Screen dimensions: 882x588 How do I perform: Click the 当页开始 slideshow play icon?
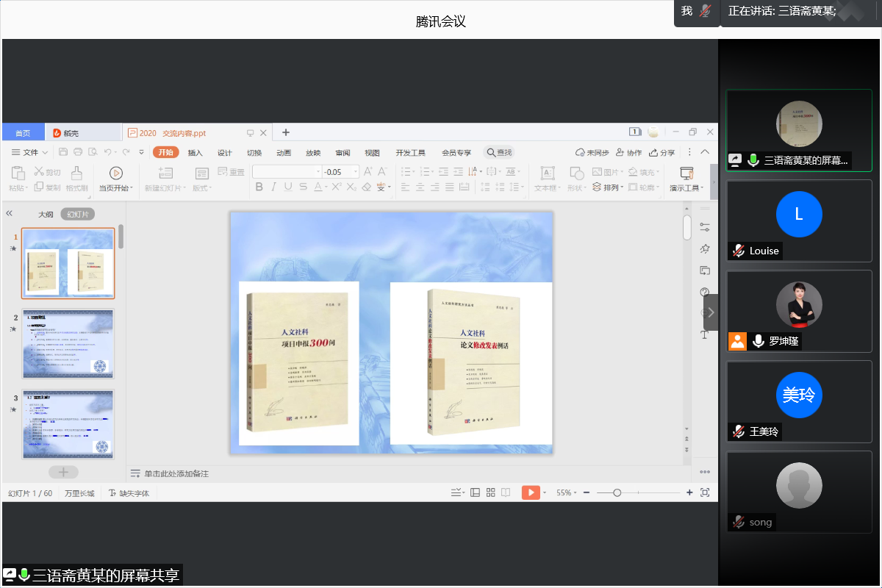115,173
